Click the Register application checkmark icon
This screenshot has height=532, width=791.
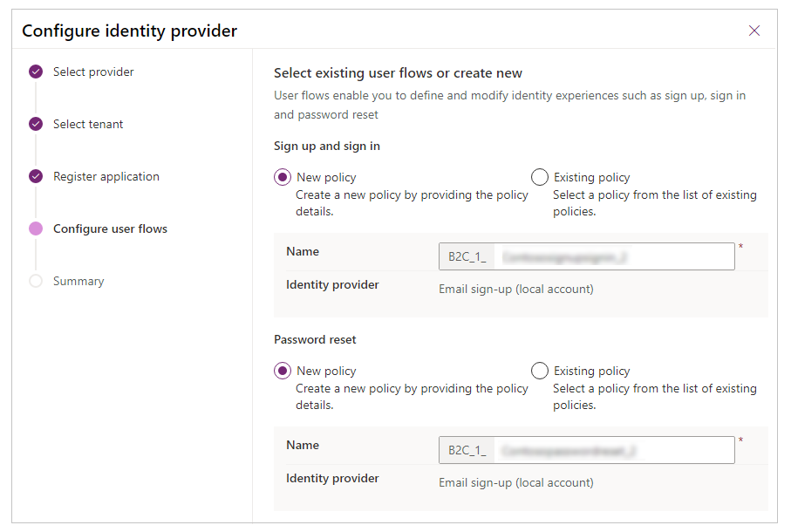tap(36, 177)
